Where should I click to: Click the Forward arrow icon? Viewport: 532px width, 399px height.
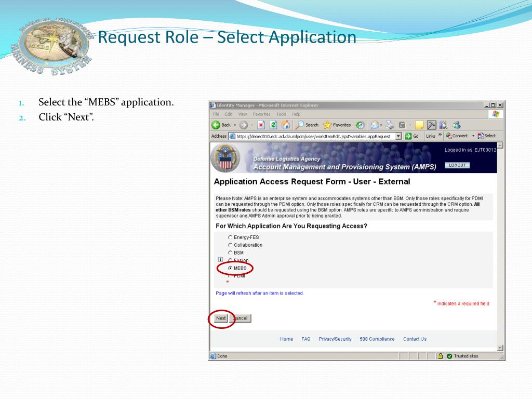point(244,125)
